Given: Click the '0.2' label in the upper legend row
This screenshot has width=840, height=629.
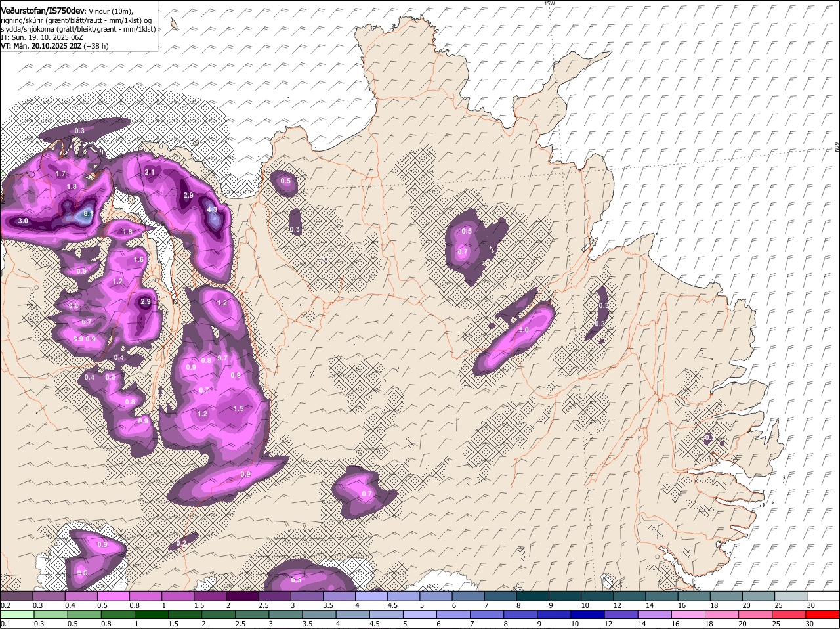Looking at the screenshot, I should click(5, 605).
